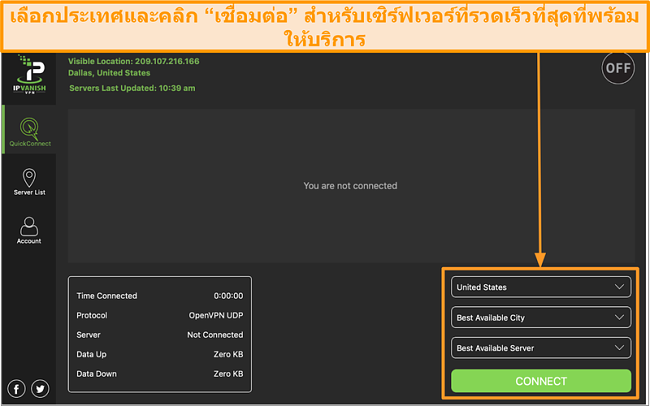Click the green CONNECT button
Viewport: 650px width, 406px height.
[x=541, y=381]
